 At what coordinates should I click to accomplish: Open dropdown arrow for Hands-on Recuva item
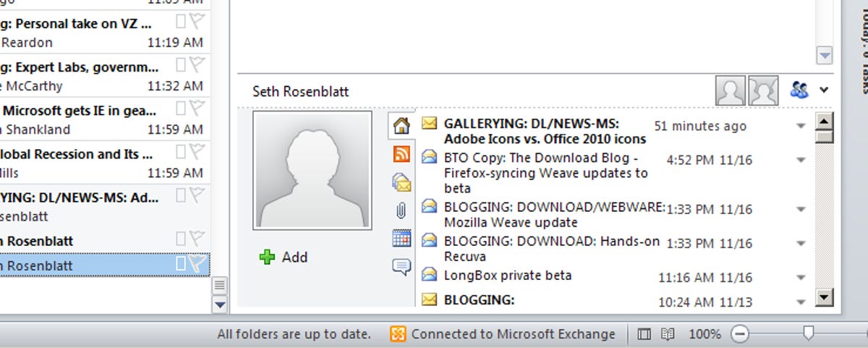point(801,243)
